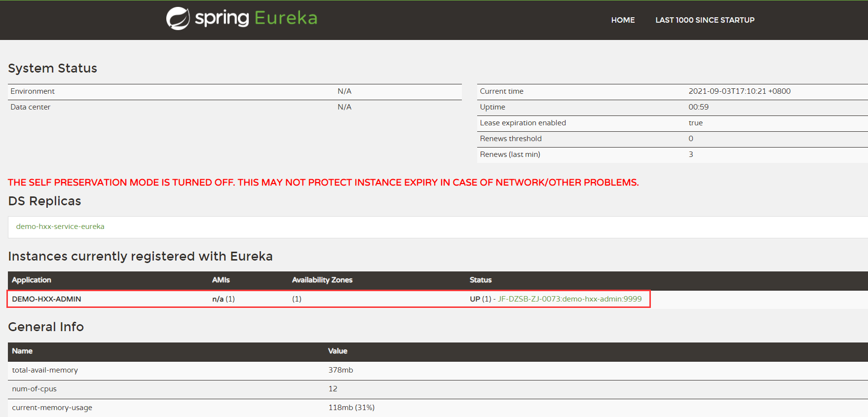Select the Lease expiration enabled label
The height and width of the screenshot is (417, 868).
point(523,123)
